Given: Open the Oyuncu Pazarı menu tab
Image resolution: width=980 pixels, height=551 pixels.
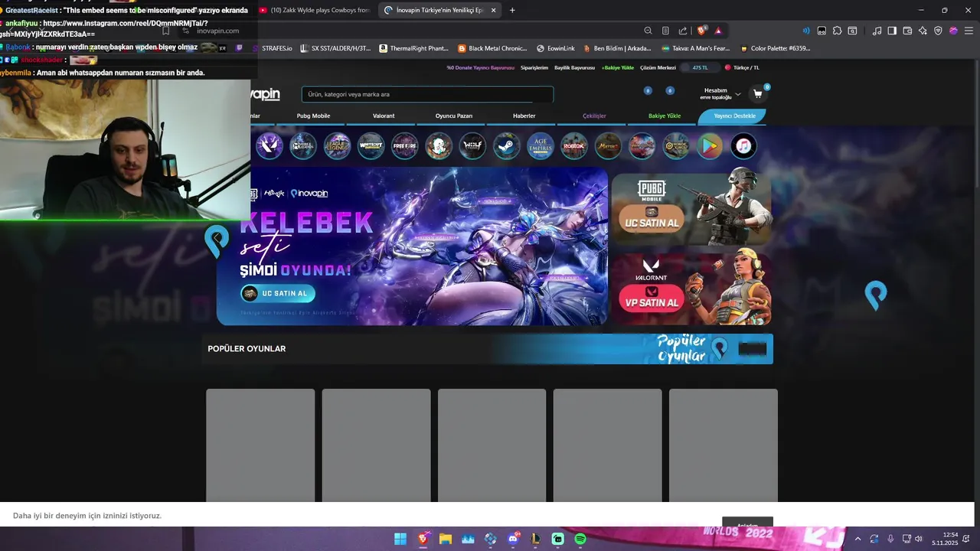Looking at the screenshot, I should [x=454, y=116].
